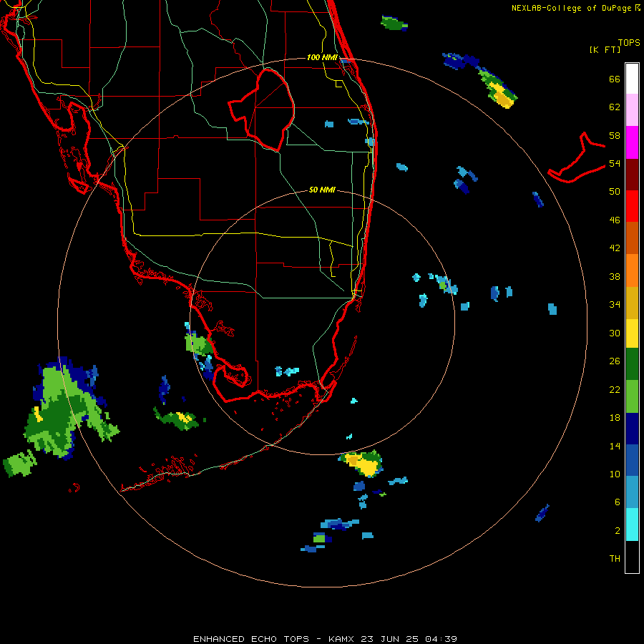Click the 54 legend value

(x=615, y=163)
